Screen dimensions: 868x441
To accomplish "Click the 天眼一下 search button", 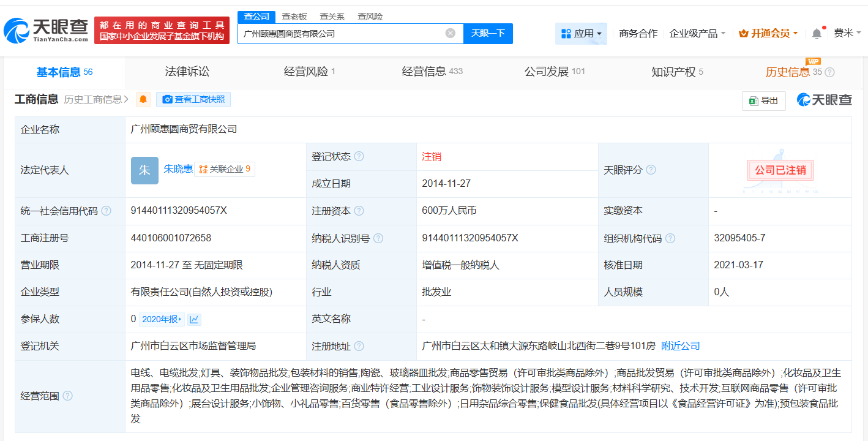I will 488,33.
